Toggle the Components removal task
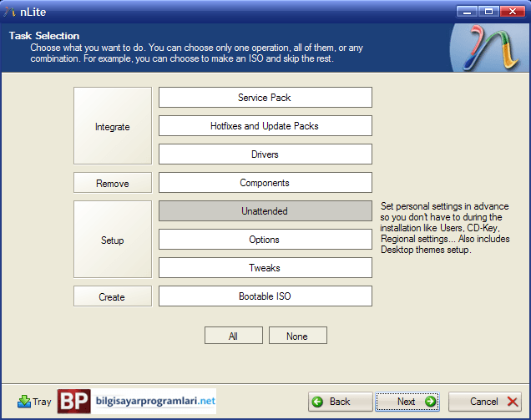 [x=265, y=183]
